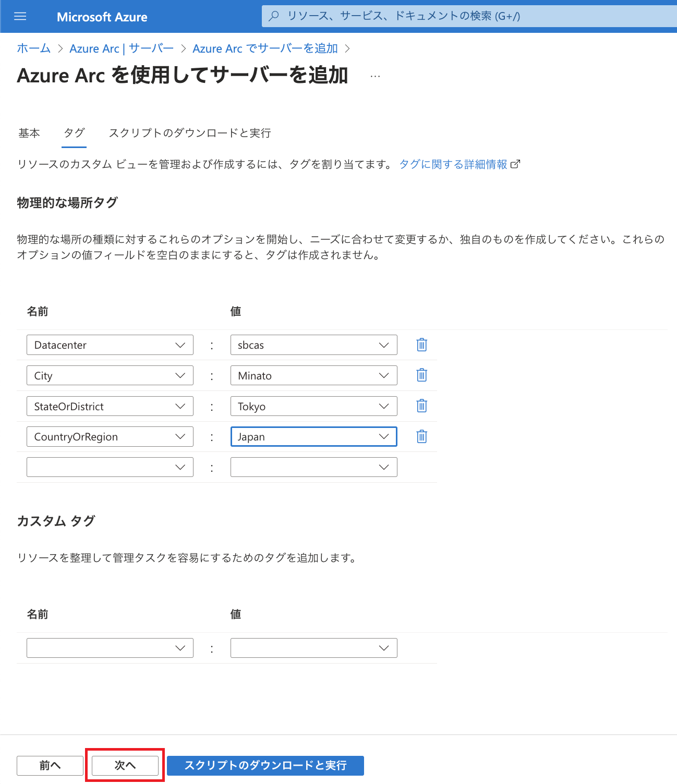Switch to the 基本 tab
The width and height of the screenshot is (677, 784).
coord(29,133)
